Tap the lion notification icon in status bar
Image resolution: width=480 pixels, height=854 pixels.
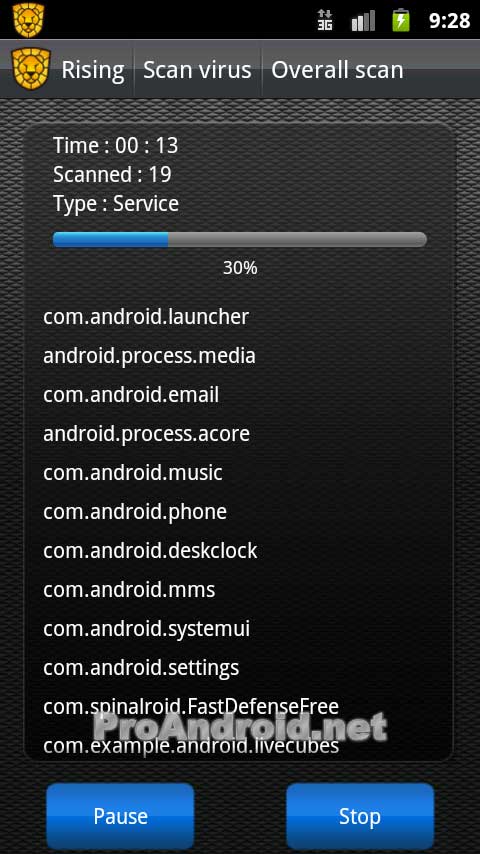(28, 20)
